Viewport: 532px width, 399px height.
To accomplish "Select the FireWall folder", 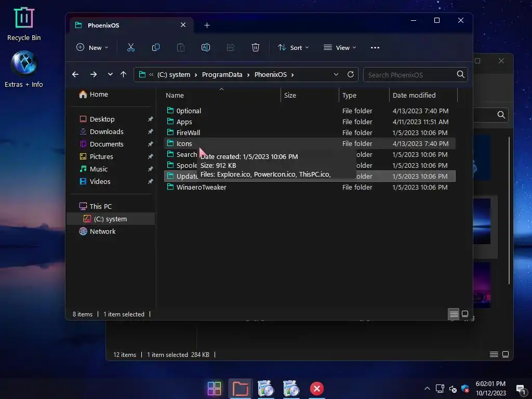I will [x=310, y=132].
